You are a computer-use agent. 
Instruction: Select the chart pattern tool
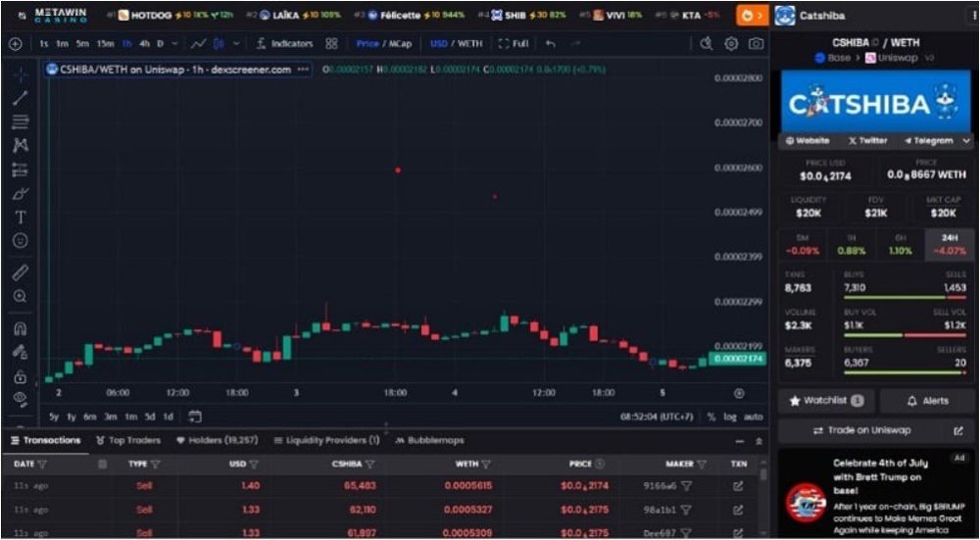tap(21, 145)
